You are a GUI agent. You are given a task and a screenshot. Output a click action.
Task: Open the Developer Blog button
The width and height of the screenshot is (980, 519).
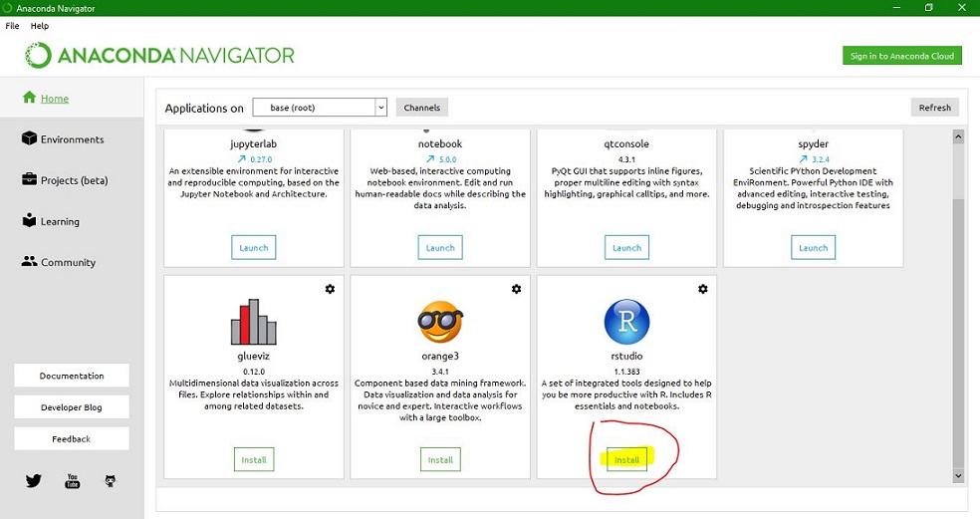pyautogui.click(x=72, y=407)
